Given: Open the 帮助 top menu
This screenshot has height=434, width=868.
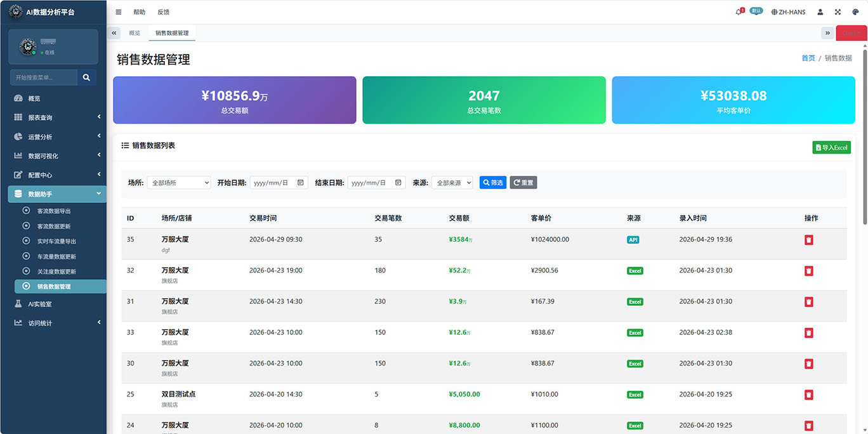Looking at the screenshot, I should click(139, 12).
